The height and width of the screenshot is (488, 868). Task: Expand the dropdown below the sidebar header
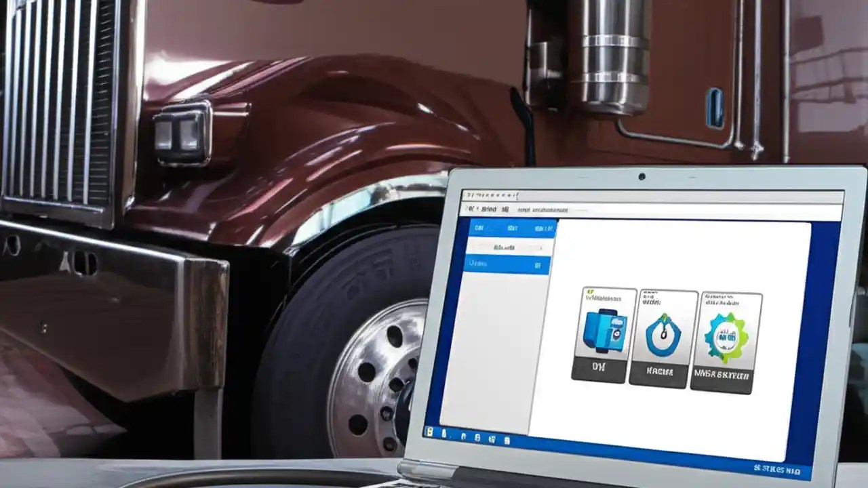505,248
